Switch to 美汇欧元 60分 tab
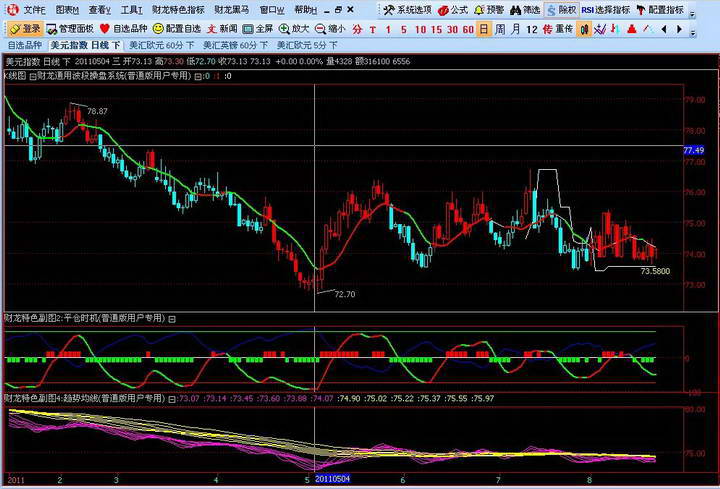Viewport: 720px width, 489px height. click(x=162, y=45)
